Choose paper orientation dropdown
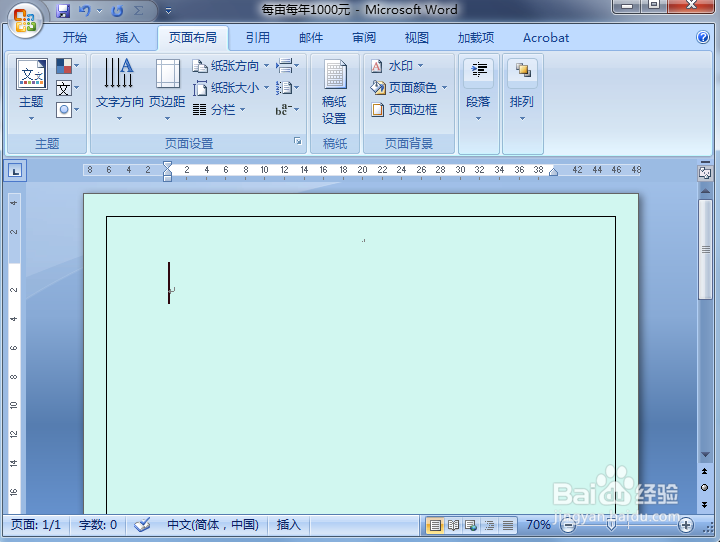Image resolution: width=720 pixels, height=542 pixels. [231, 66]
